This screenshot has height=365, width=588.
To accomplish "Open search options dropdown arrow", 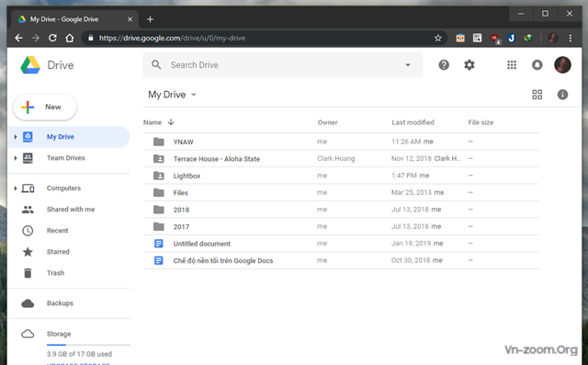I will click(408, 65).
